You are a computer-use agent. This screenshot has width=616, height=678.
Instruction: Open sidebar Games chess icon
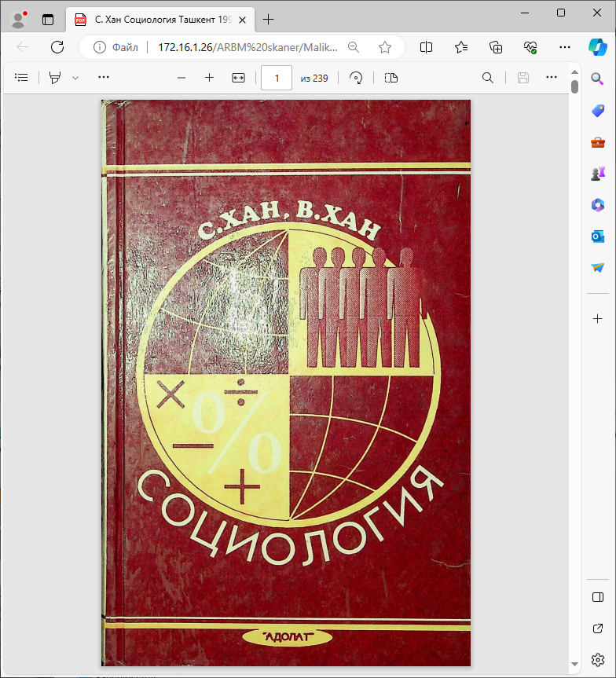tap(598, 174)
